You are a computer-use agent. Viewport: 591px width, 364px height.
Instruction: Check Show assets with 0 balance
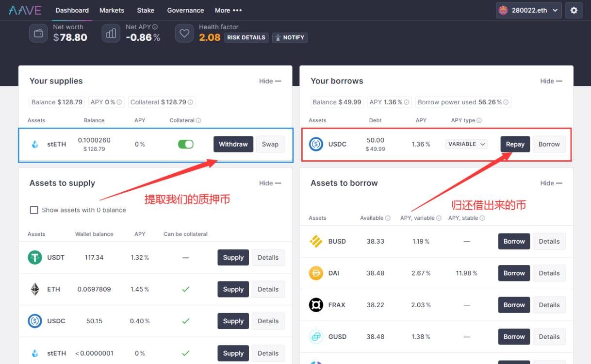[x=34, y=210]
